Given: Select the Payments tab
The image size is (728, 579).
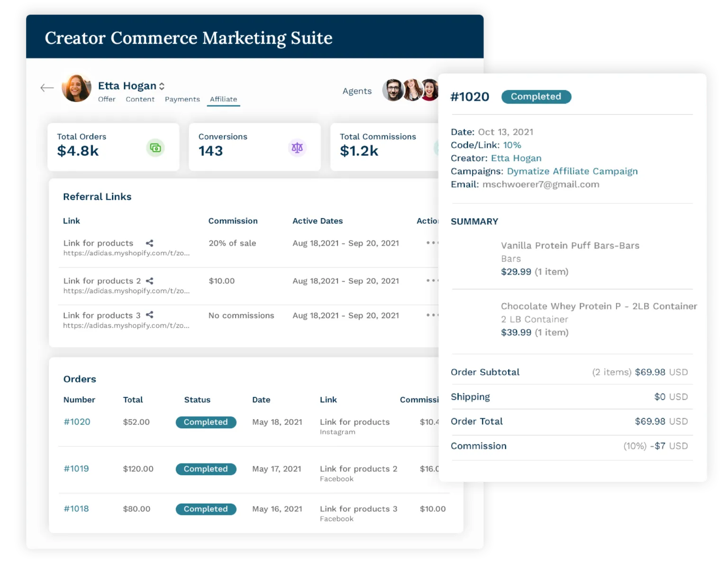Looking at the screenshot, I should 182,99.
